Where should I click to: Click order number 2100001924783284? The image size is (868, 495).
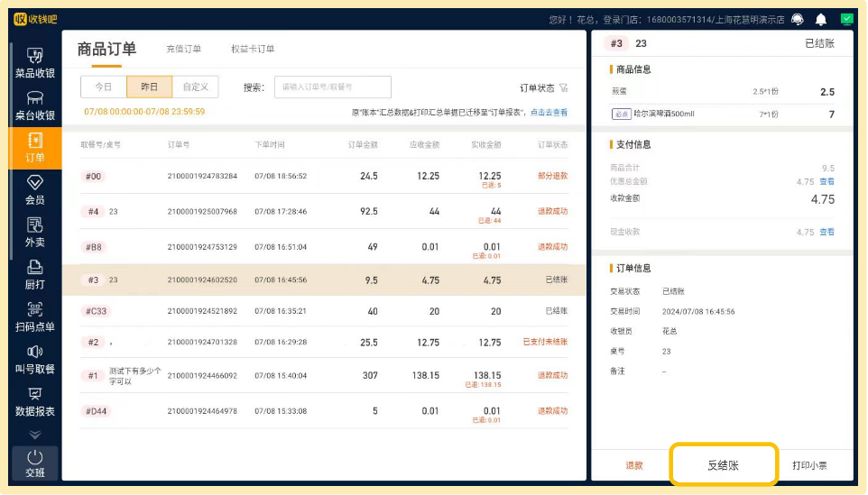pos(202,176)
